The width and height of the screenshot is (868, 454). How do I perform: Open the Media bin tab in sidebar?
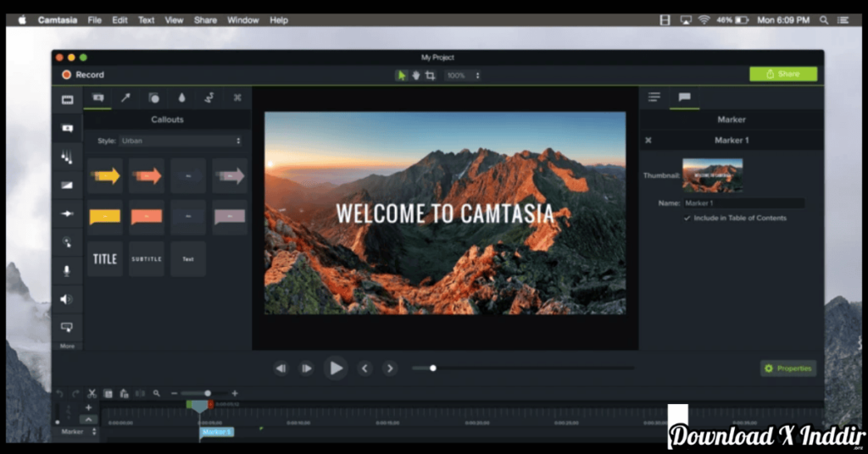click(x=67, y=100)
